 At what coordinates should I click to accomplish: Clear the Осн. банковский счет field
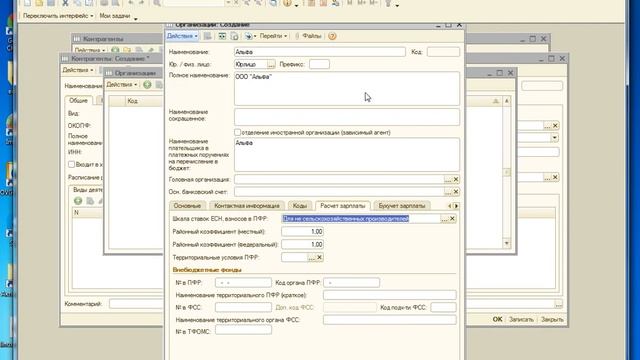point(456,192)
